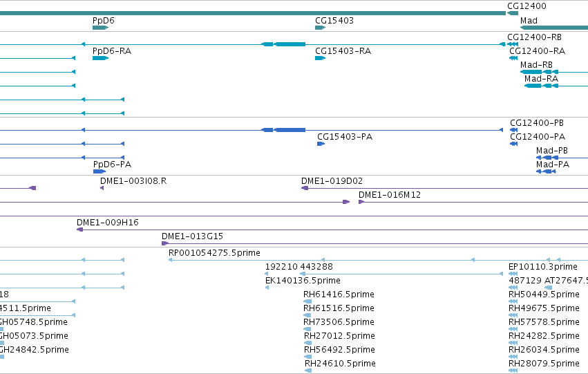Select the EP10110.3prime EST label
This screenshot has height=374, width=588.
coord(542,267)
